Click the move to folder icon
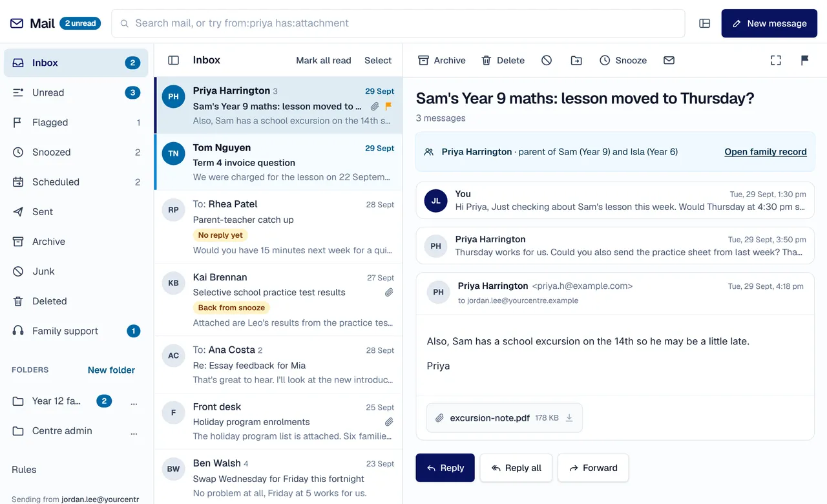Image resolution: width=827 pixels, height=504 pixels. [576, 60]
